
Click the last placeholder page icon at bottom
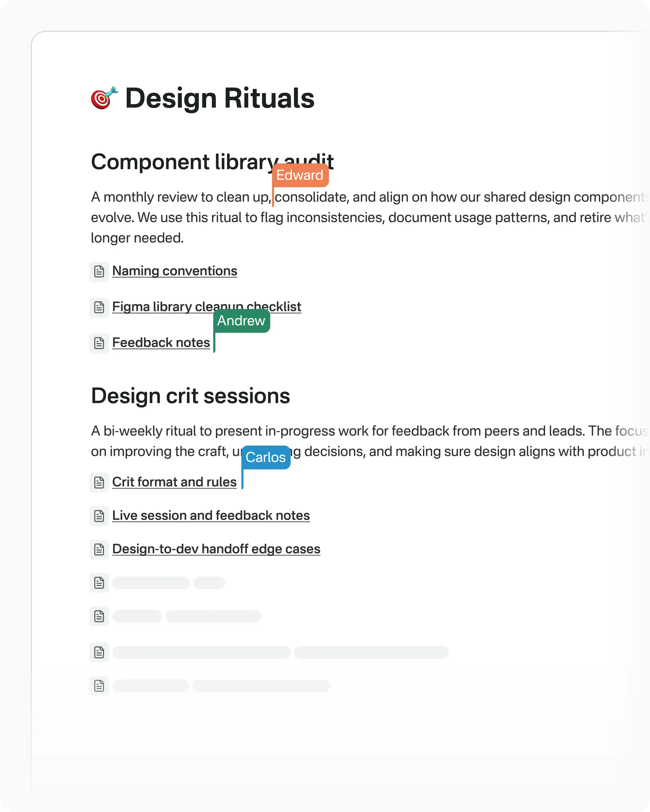[99, 685]
